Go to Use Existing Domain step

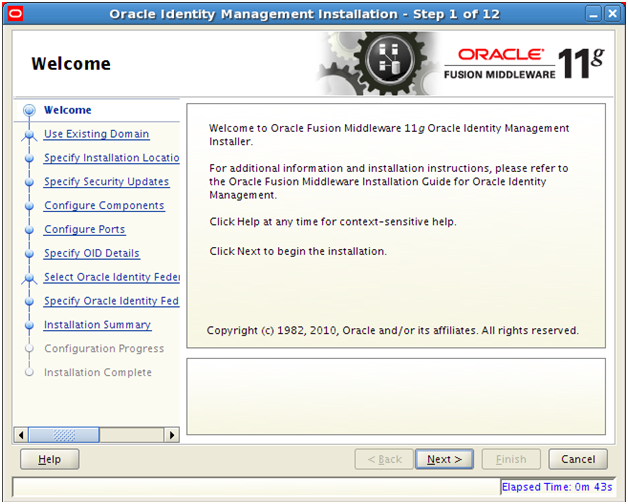97,134
